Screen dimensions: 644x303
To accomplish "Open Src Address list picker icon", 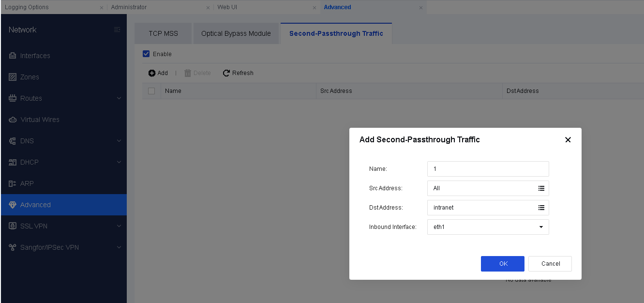I will (x=541, y=188).
